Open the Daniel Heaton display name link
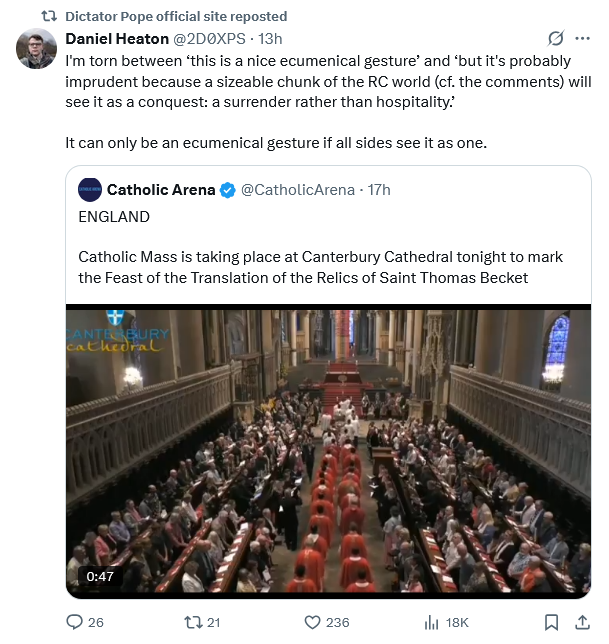 (x=117, y=39)
